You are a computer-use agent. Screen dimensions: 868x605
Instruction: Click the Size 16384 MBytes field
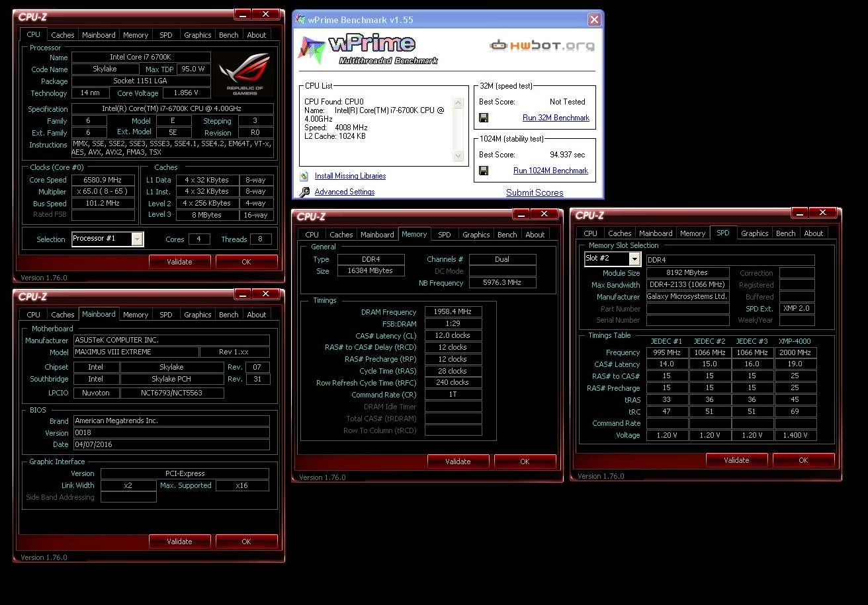tap(371, 271)
